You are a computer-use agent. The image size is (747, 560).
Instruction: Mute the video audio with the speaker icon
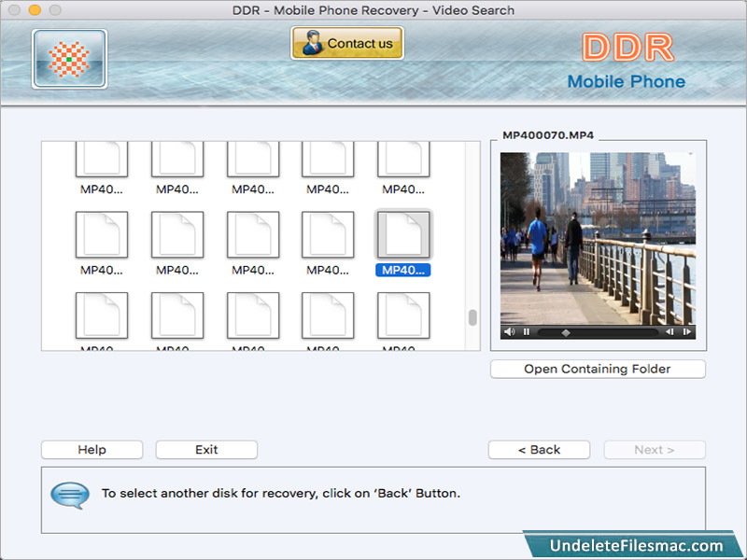coord(509,331)
